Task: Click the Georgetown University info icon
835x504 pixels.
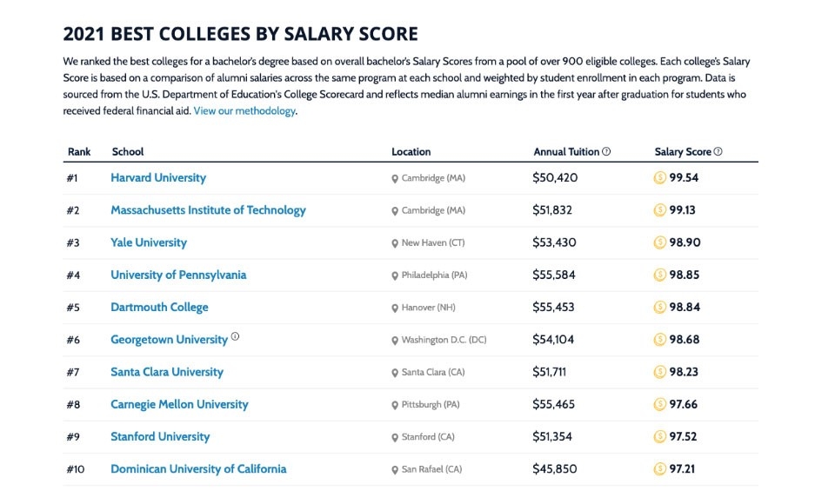Action: click(x=235, y=337)
